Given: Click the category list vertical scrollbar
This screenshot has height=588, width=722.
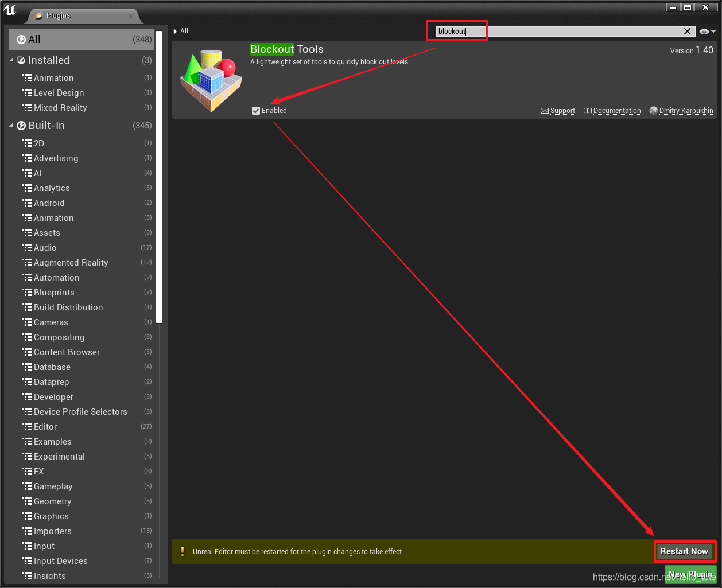Looking at the screenshot, I should pyautogui.click(x=160, y=178).
